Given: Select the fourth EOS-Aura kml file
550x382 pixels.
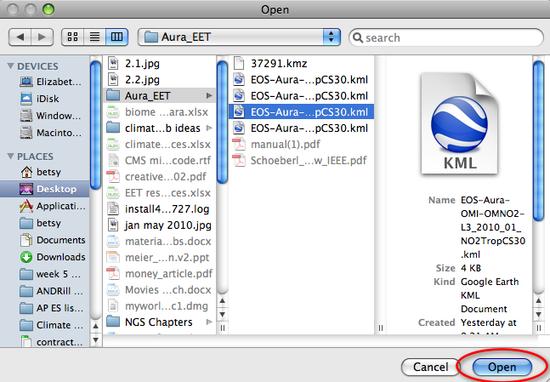Looking at the screenshot, I should pos(301,128).
